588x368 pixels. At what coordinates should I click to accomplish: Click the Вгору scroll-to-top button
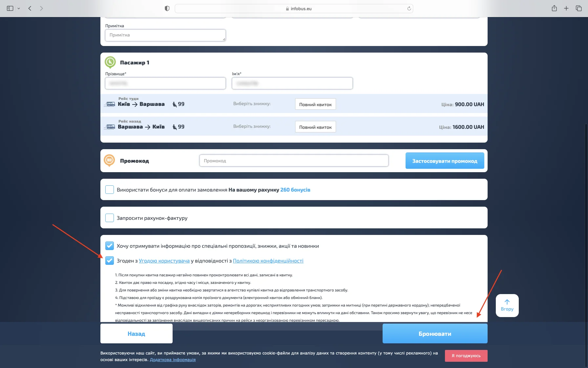tap(507, 305)
